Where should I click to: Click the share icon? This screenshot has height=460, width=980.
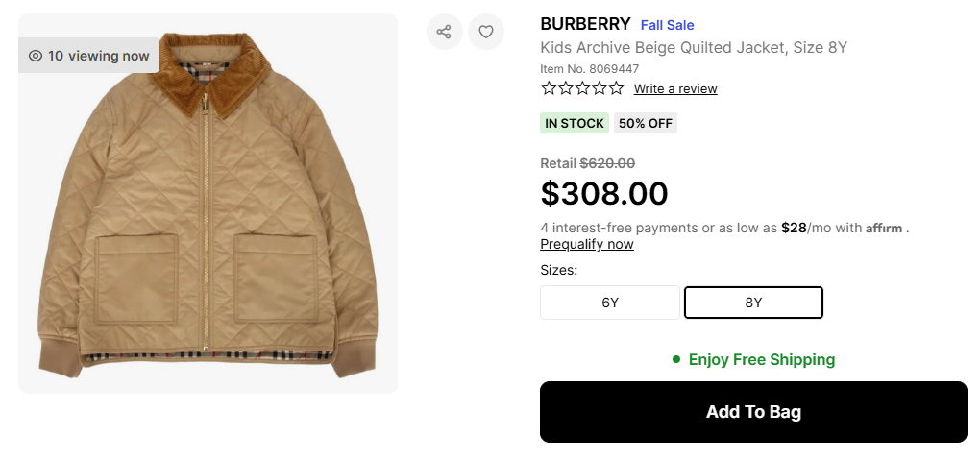coord(444,32)
